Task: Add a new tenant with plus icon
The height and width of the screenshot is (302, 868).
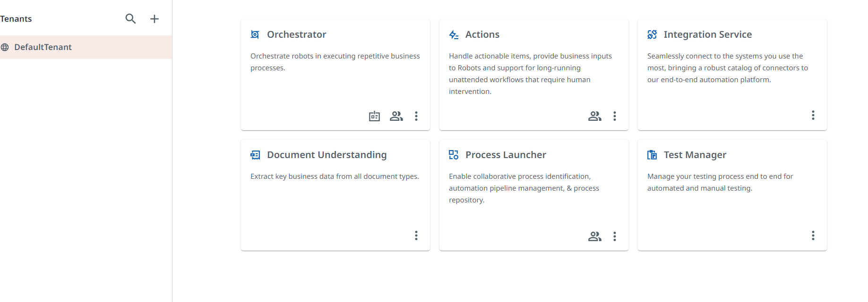Action: coord(154,19)
